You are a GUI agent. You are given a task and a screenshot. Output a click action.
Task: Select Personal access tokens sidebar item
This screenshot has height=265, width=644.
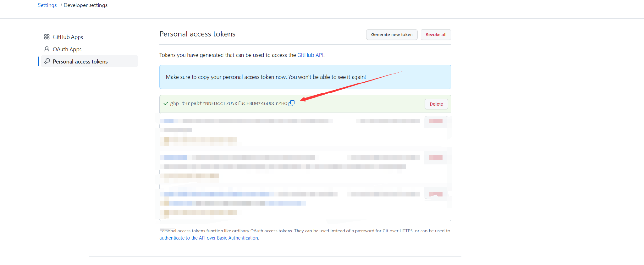pos(89,61)
